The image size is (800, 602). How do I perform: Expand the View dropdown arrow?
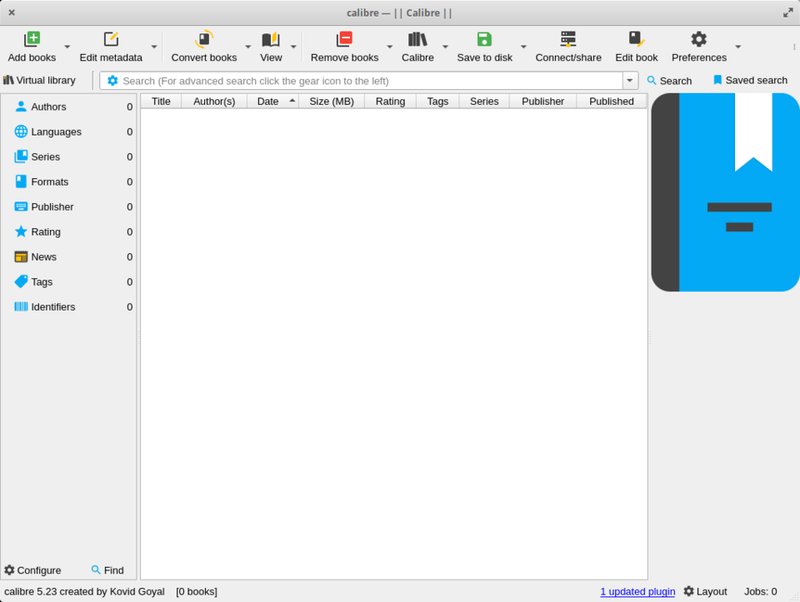[293, 47]
